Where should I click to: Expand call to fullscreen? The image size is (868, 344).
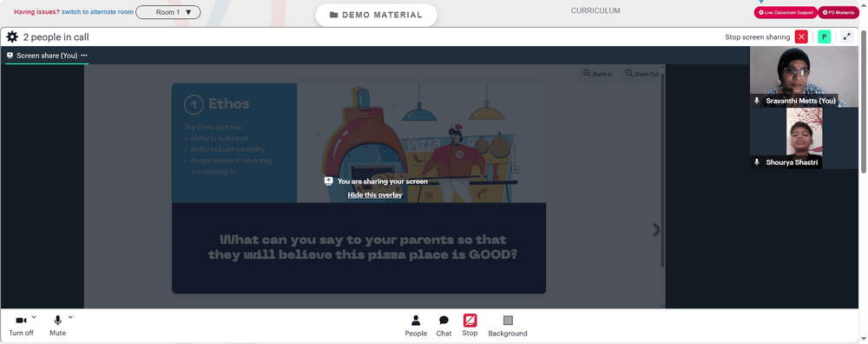click(x=846, y=37)
